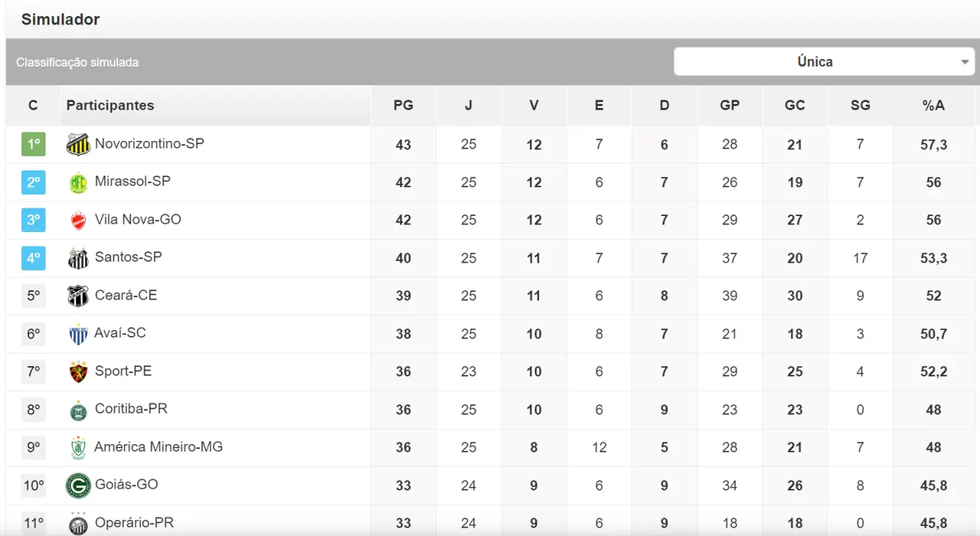Click the green 1º position badge
The image size is (980, 536).
[x=33, y=144]
